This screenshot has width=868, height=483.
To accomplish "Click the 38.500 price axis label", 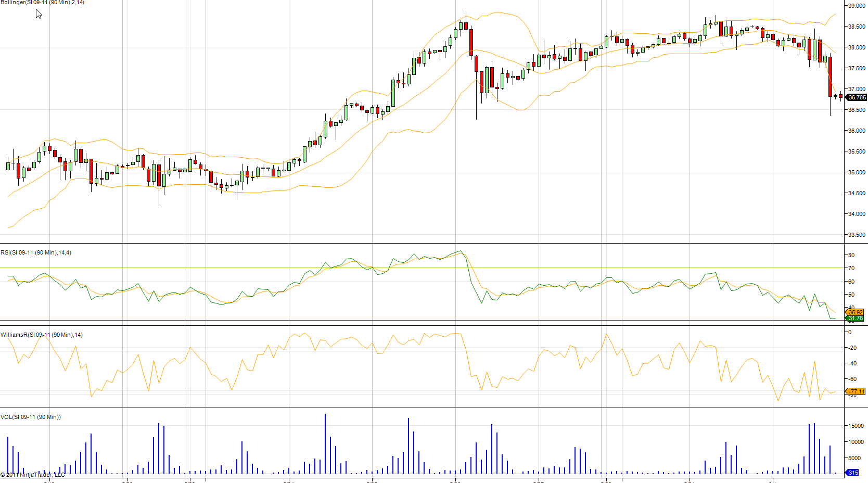I will click(857, 27).
